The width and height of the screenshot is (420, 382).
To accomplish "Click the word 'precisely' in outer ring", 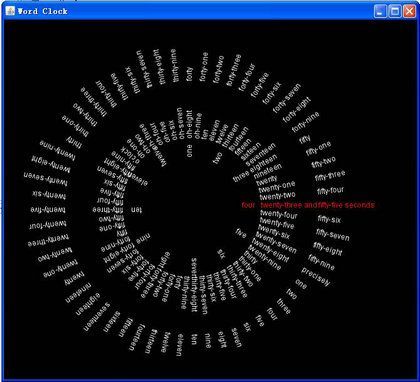I will point(315,276).
